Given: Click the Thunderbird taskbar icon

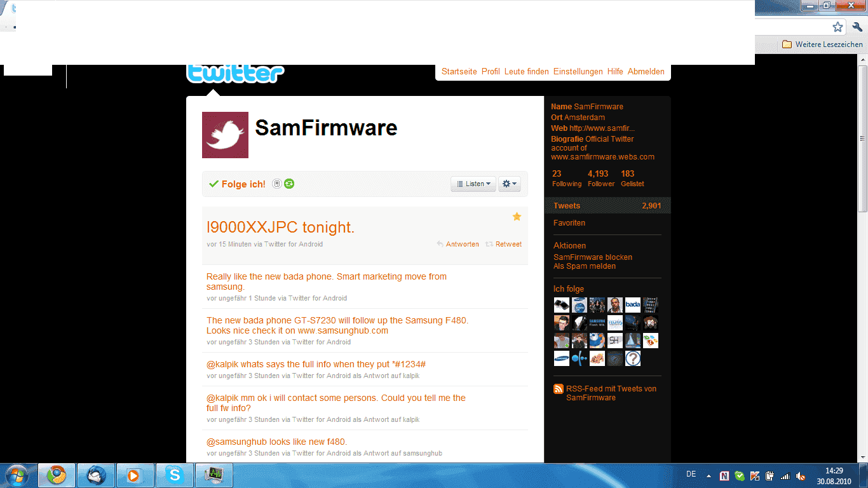Looking at the screenshot, I should [x=96, y=475].
